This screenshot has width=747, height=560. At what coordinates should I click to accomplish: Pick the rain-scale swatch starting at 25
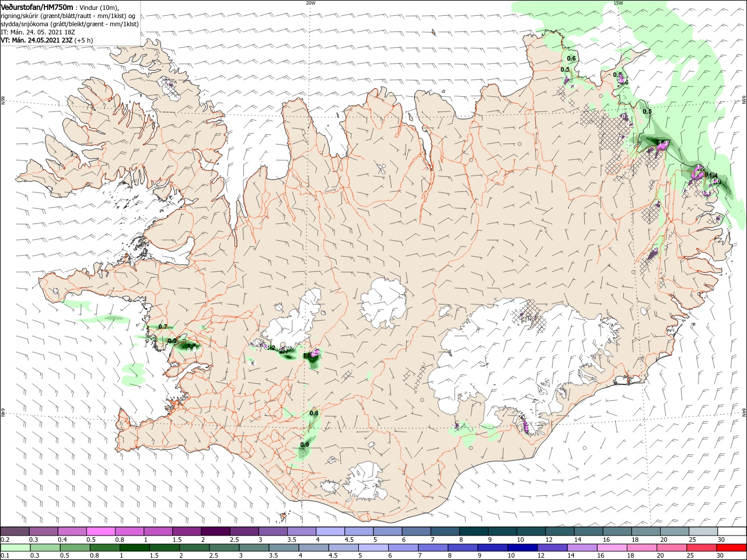703,547
